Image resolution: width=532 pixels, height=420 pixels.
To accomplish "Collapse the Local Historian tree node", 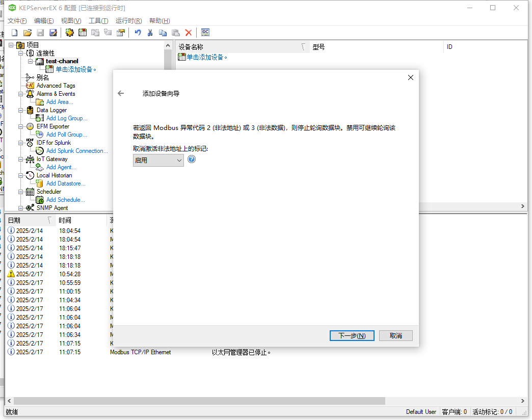I will tap(21, 175).
